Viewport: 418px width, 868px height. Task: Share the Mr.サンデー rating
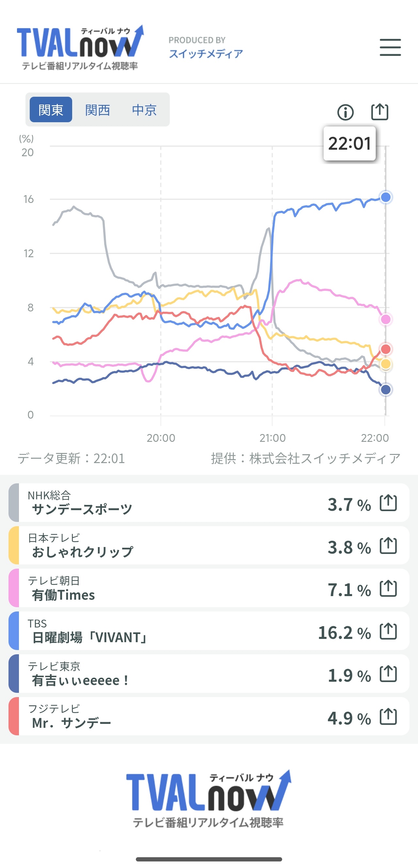388,716
